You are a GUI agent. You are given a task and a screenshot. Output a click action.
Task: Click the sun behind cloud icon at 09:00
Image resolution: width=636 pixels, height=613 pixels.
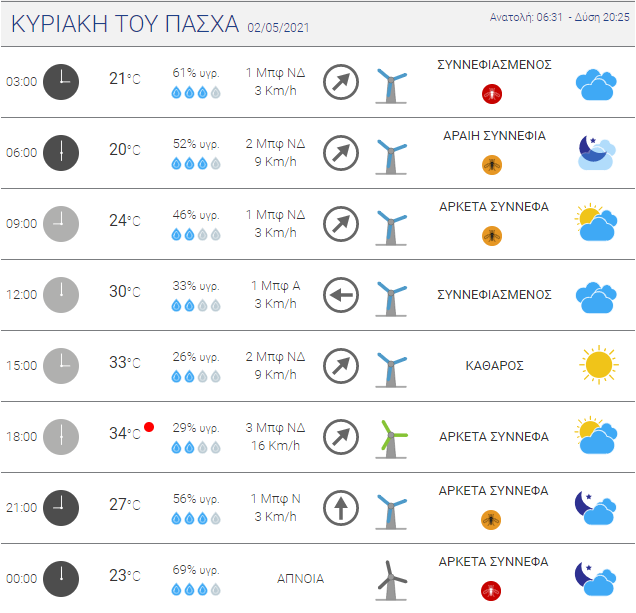[x=596, y=222]
